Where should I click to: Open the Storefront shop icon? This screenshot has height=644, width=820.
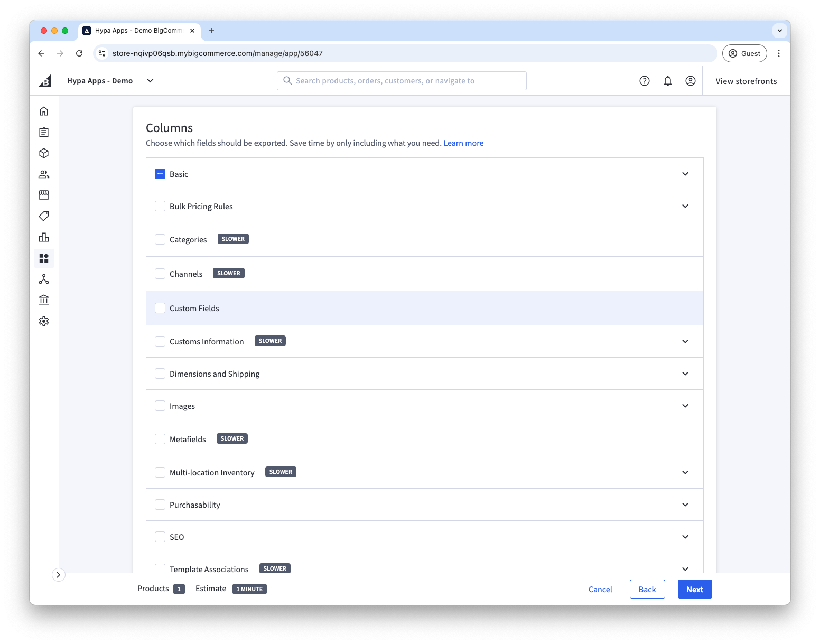[44, 195]
